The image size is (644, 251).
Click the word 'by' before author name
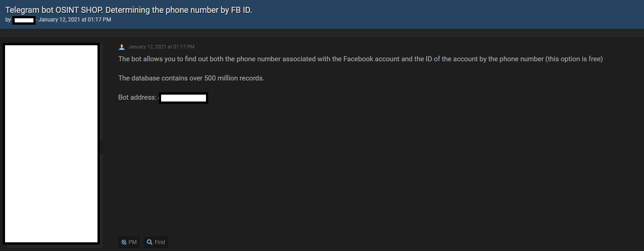(x=8, y=20)
